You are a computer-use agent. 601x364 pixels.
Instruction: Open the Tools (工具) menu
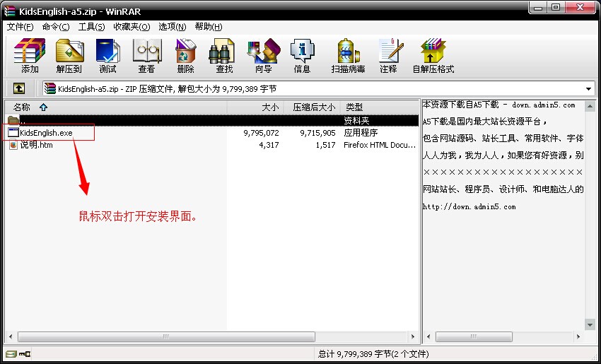92,26
